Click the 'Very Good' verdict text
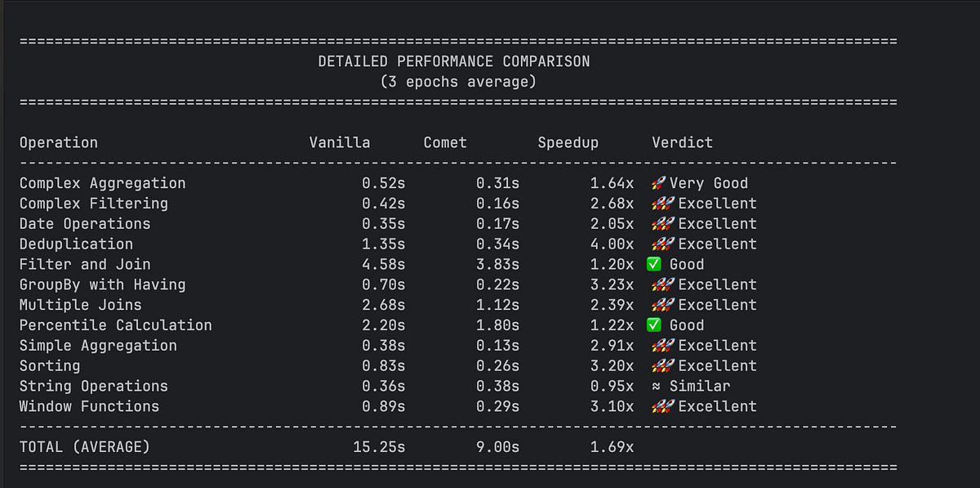The image size is (980, 488). (x=709, y=184)
